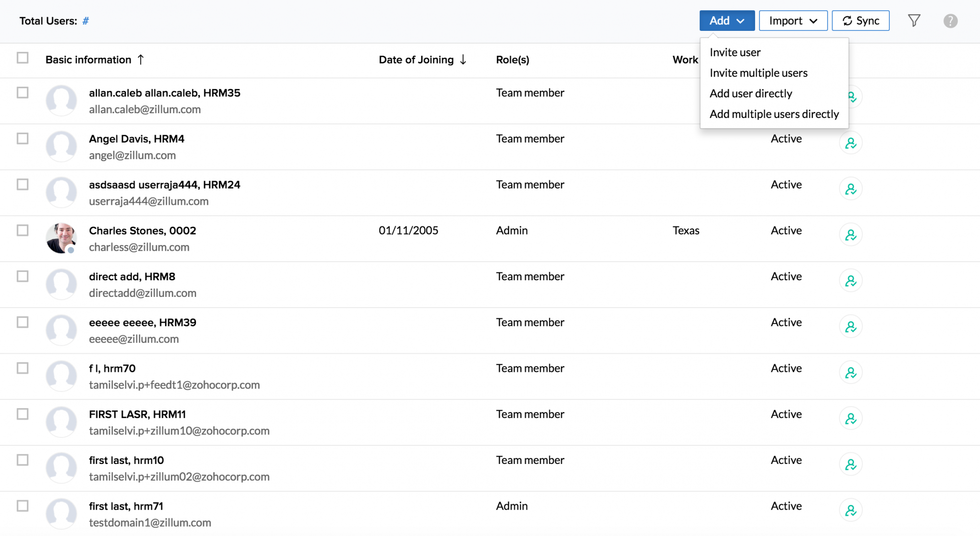Choose Invite multiple users option
The image size is (980, 536).
(x=759, y=73)
